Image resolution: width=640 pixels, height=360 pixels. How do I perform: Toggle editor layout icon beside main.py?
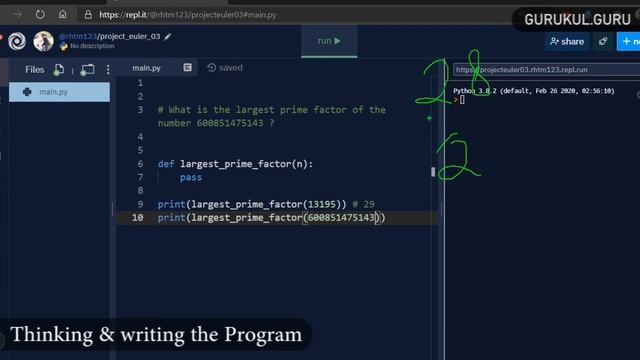pos(187,67)
